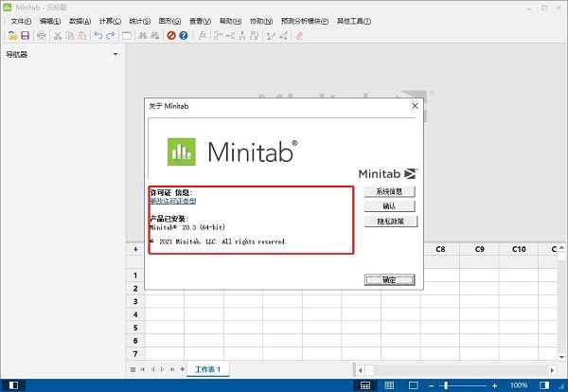Open the fx formula function tool
568x392 pixels.
point(202,35)
